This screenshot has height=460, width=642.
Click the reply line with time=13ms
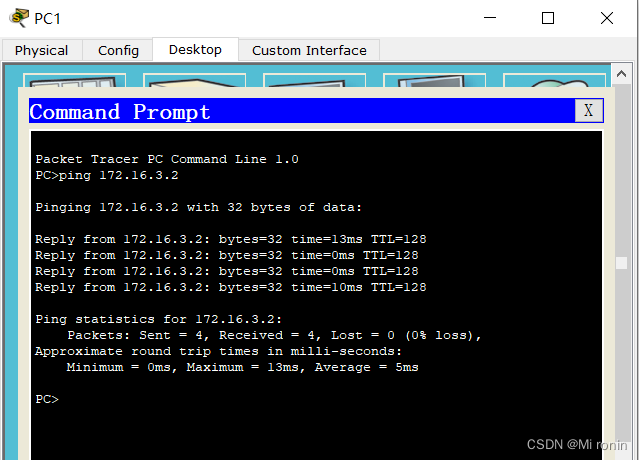coord(231,240)
